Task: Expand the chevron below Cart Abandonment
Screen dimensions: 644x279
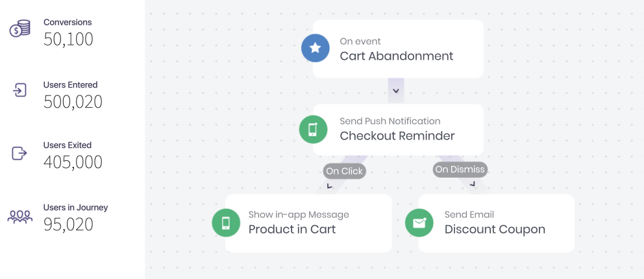Action: pyautogui.click(x=396, y=91)
